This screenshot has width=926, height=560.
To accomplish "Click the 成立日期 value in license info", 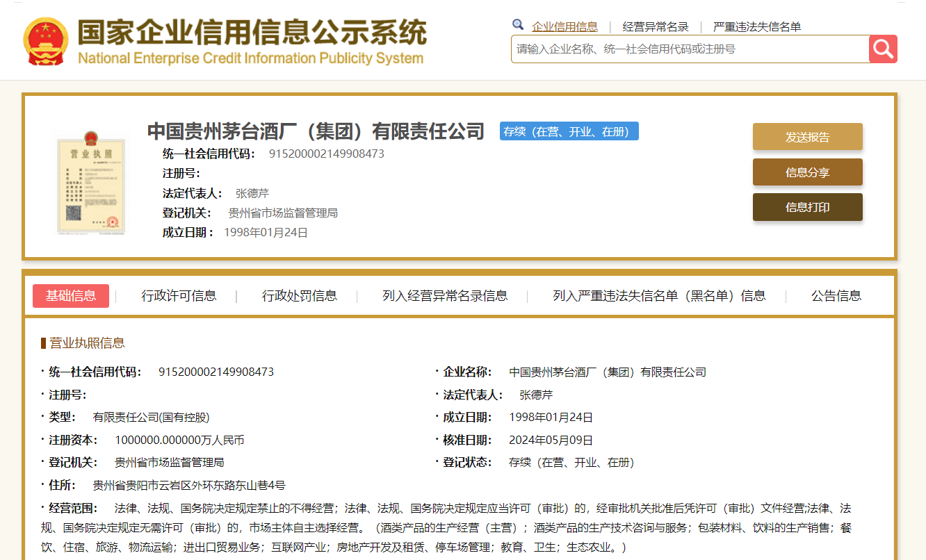I will click(x=551, y=418).
